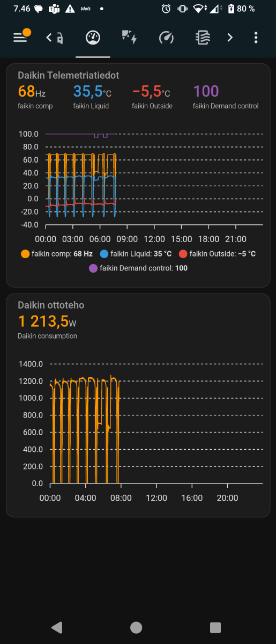
Task: Go to previous tab with left chevron
Action: click(49, 38)
